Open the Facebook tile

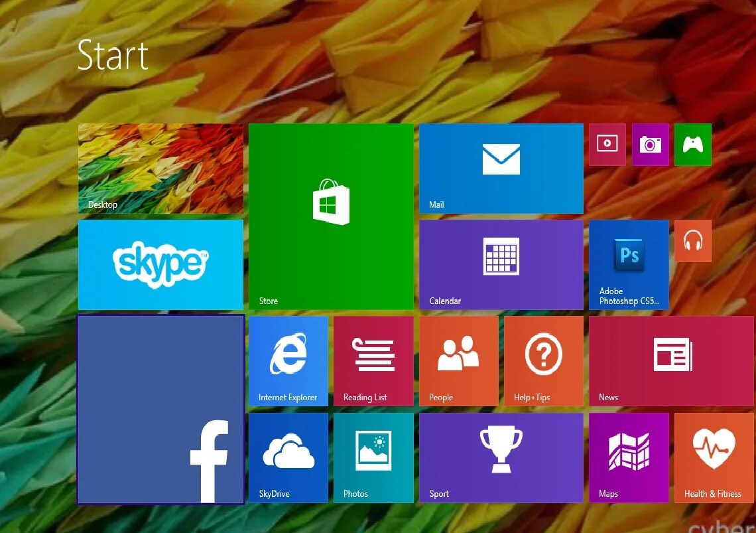pyautogui.click(x=160, y=410)
